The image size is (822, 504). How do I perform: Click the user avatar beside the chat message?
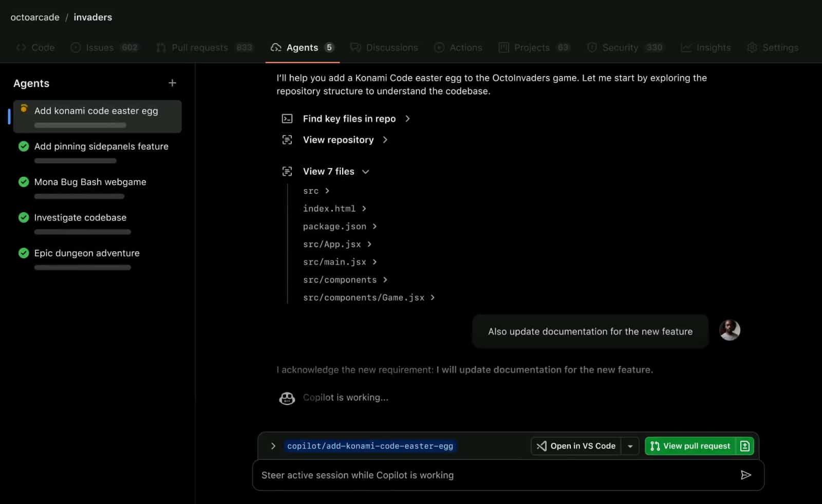(x=730, y=330)
